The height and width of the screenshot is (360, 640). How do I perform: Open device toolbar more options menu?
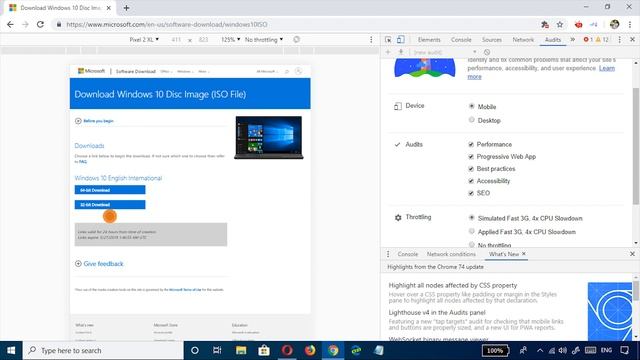tap(371, 40)
